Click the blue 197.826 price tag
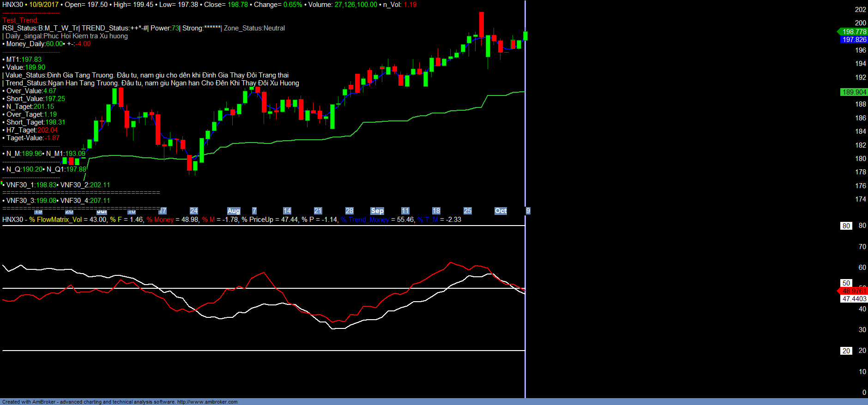Image resolution: width=868 pixels, height=405 pixels. click(854, 40)
